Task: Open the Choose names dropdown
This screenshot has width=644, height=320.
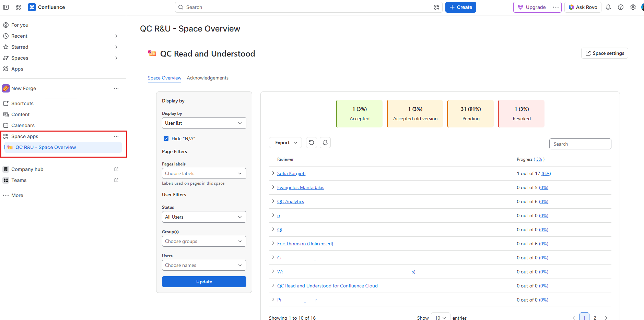Action: coord(204,265)
